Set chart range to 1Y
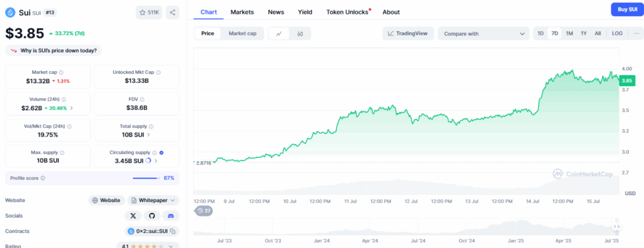Image resolution: width=644 pixels, height=248 pixels. pos(584,33)
